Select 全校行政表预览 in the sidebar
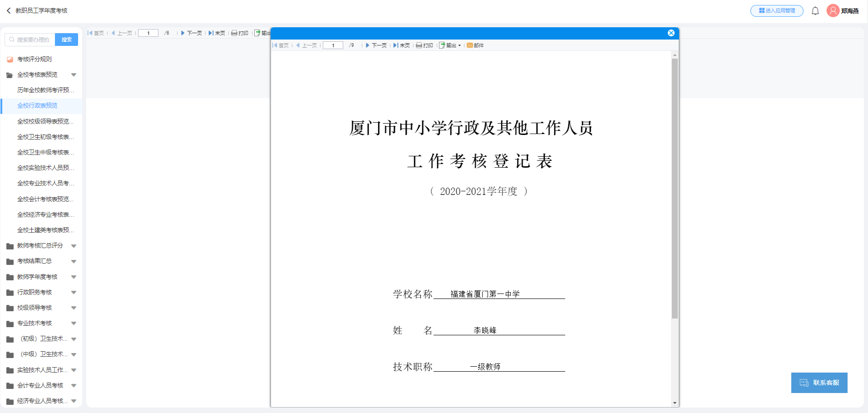Image resolution: width=868 pixels, height=413 pixels. pyautogui.click(x=36, y=105)
